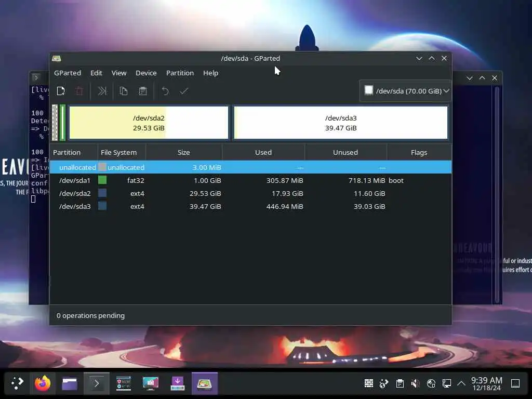Open the Partition menu
This screenshot has width=532, height=399.
180,73
